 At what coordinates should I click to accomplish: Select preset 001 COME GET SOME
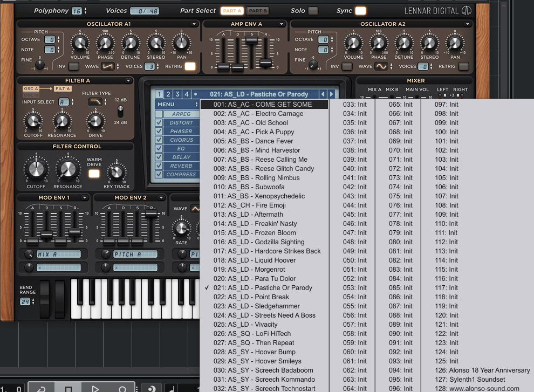[264, 105]
